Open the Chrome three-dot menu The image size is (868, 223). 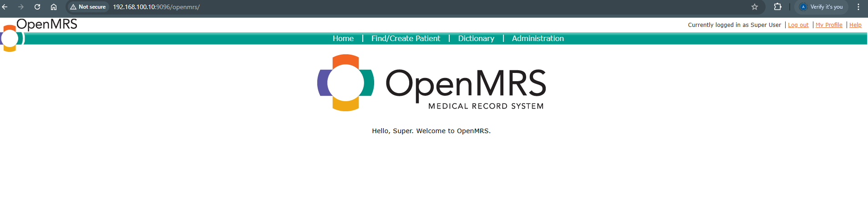pyautogui.click(x=858, y=7)
